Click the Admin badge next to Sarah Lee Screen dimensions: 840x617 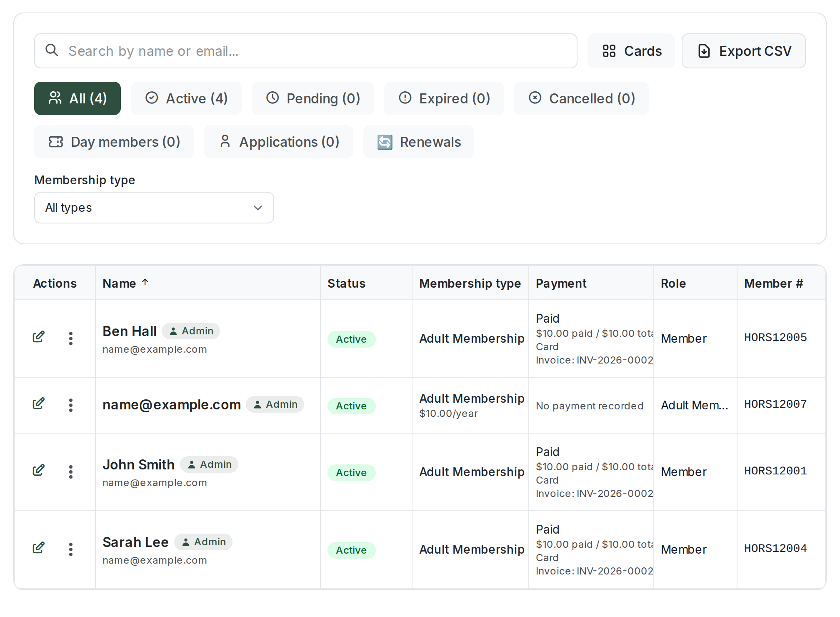[x=203, y=542]
